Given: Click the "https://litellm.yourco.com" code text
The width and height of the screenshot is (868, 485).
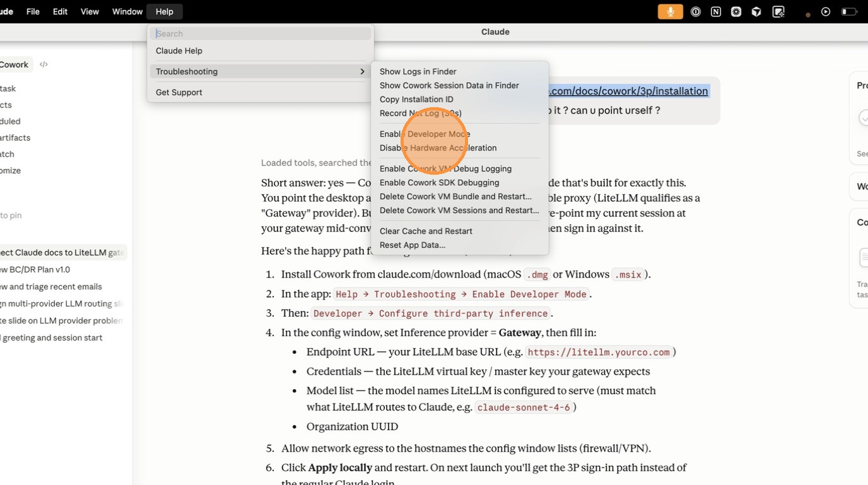Looking at the screenshot, I should click(599, 352).
